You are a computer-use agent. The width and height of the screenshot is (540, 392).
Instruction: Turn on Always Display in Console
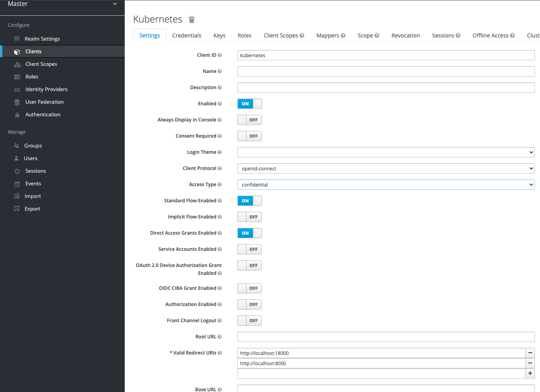click(x=250, y=120)
